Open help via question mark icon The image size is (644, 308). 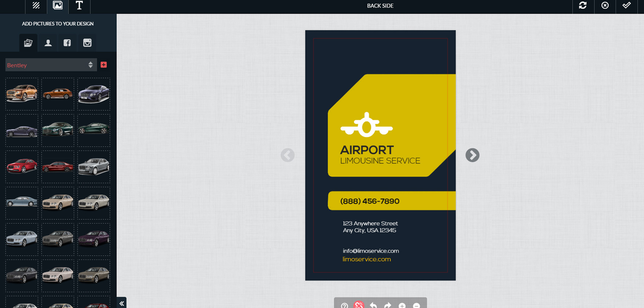tap(344, 305)
